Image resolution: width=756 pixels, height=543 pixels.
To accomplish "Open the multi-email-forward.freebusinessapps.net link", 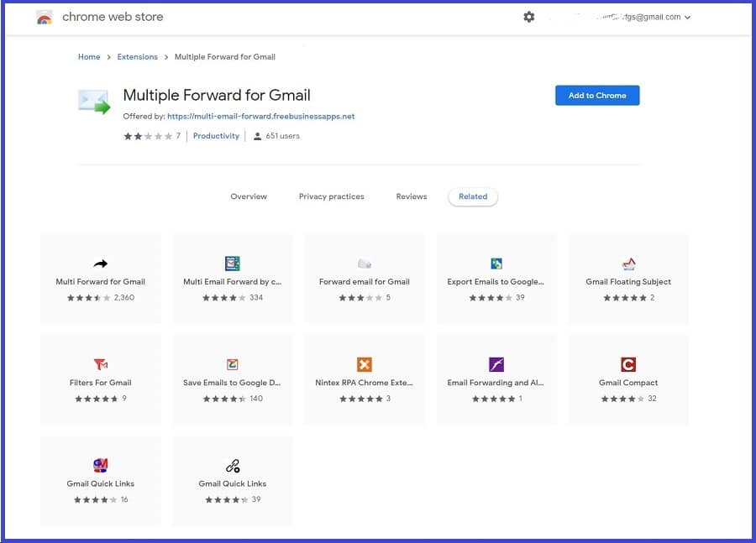I will click(261, 116).
